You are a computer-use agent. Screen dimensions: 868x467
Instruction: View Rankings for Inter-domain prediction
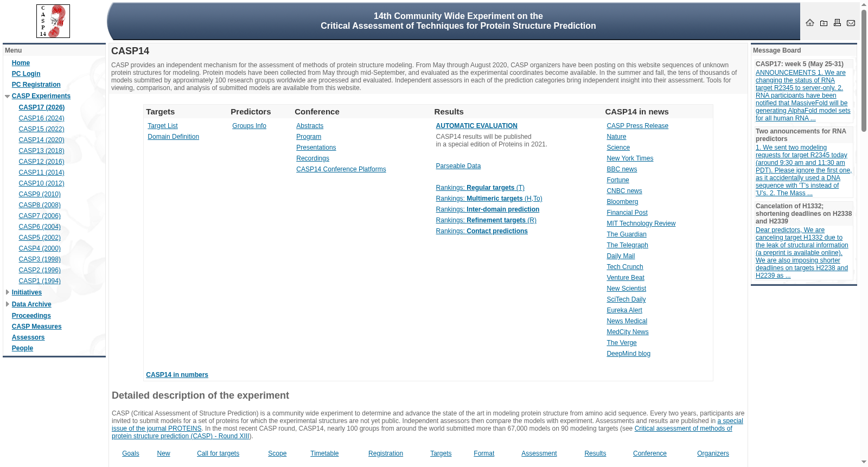click(487, 209)
